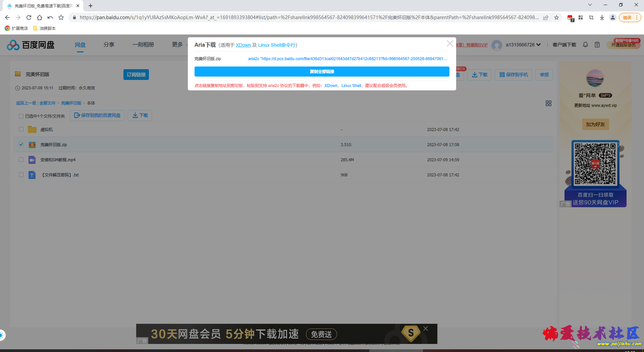Check the 虚拟机 folder checkbox

click(x=21, y=129)
